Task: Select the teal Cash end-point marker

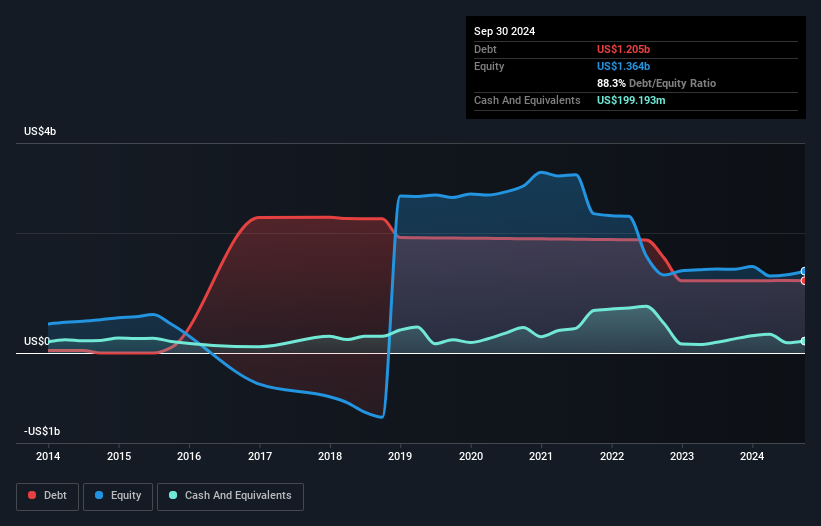Action: pyautogui.click(x=804, y=341)
